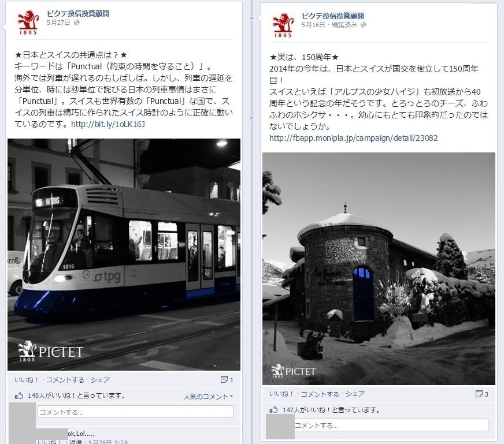This screenshot has width=504, height=444.
Task: Open 人気のコメント sorting dropdown
Action: point(208,397)
